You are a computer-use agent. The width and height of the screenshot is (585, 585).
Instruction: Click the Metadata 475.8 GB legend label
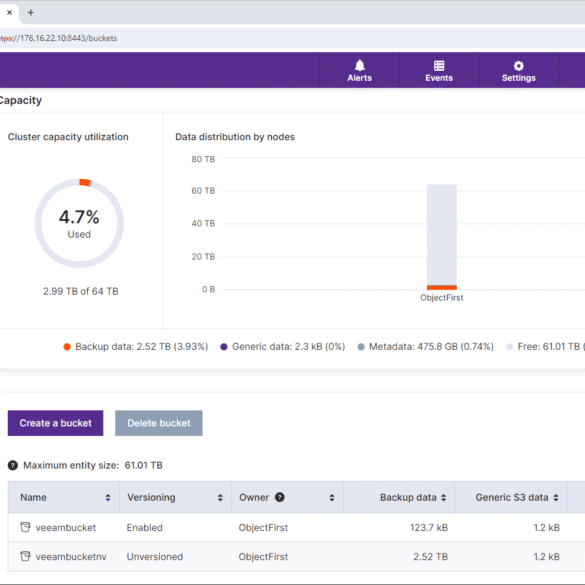click(431, 347)
